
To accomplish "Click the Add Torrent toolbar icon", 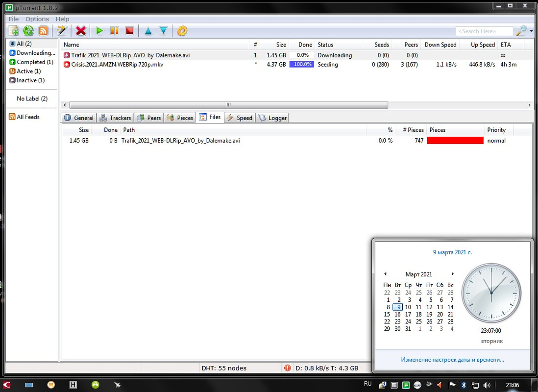I will click(x=14, y=31).
